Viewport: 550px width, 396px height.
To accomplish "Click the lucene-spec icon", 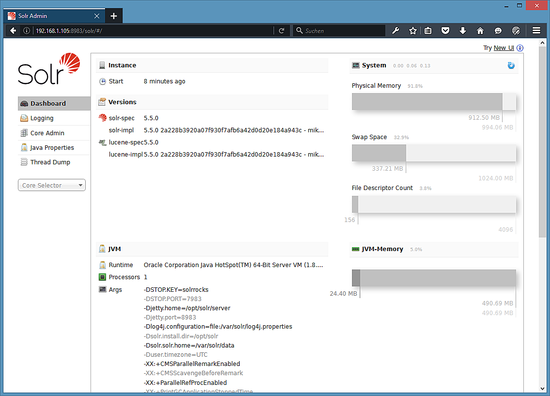I will pos(102,142).
